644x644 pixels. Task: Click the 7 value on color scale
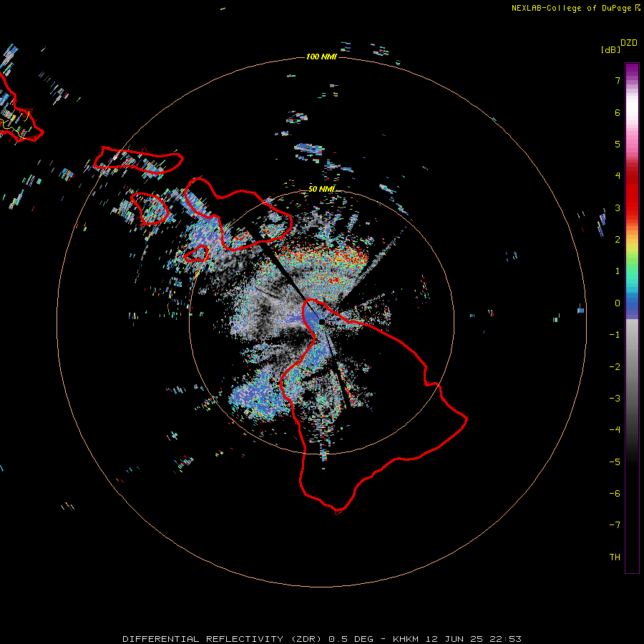click(618, 80)
